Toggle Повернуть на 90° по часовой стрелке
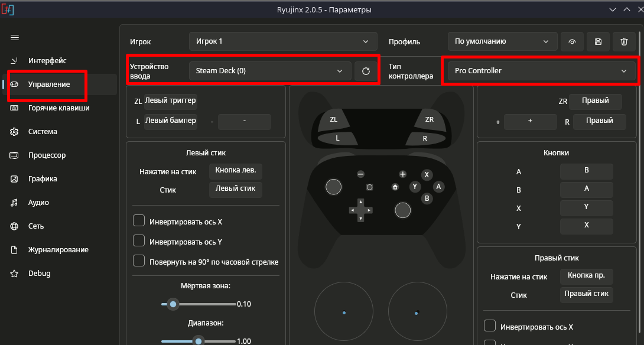The height and width of the screenshot is (345, 644). pyautogui.click(x=139, y=261)
